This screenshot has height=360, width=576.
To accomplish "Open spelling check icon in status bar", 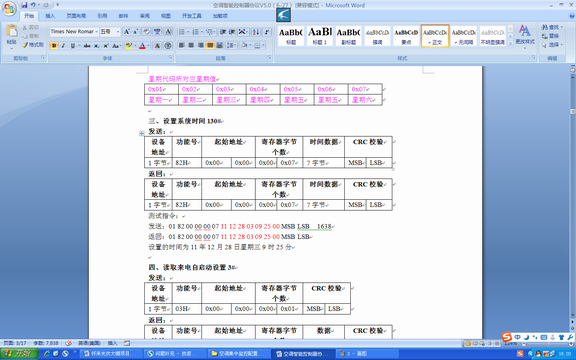I will 68,343.
